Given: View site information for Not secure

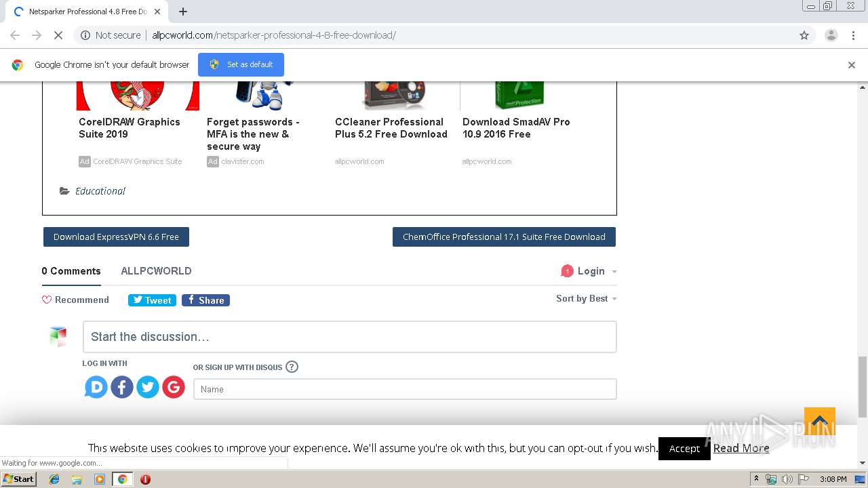Looking at the screenshot, I should click(111, 35).
